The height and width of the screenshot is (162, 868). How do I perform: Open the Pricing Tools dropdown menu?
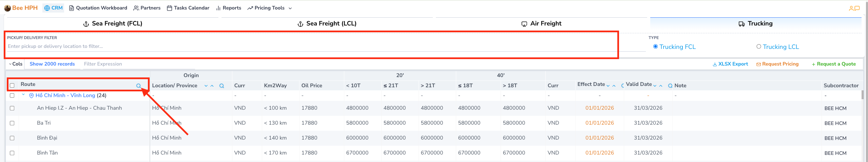tap(269, 8)
